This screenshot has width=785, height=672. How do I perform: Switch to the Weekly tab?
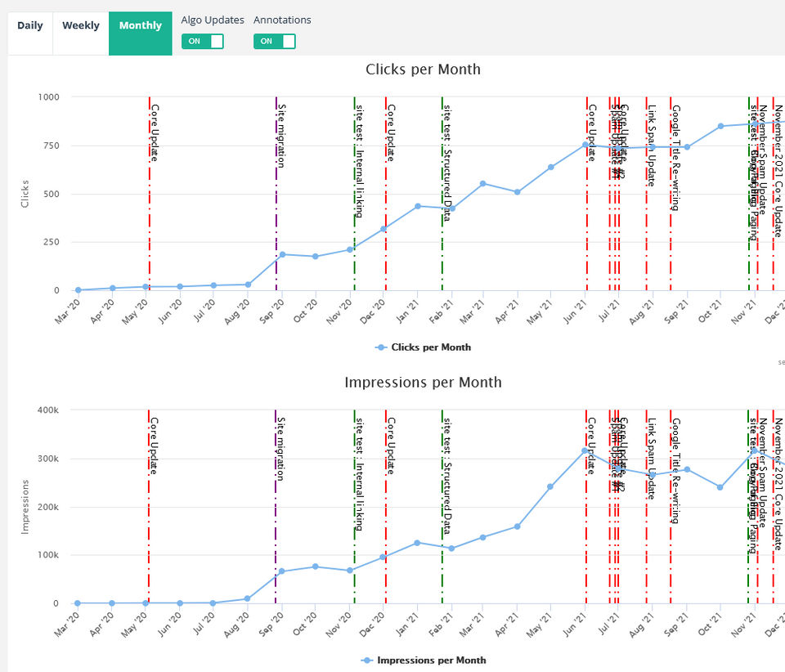click(x=81, y=33)
